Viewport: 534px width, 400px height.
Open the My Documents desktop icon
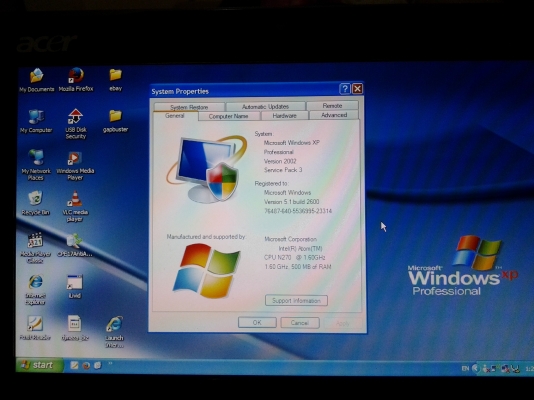click(36, 80)
